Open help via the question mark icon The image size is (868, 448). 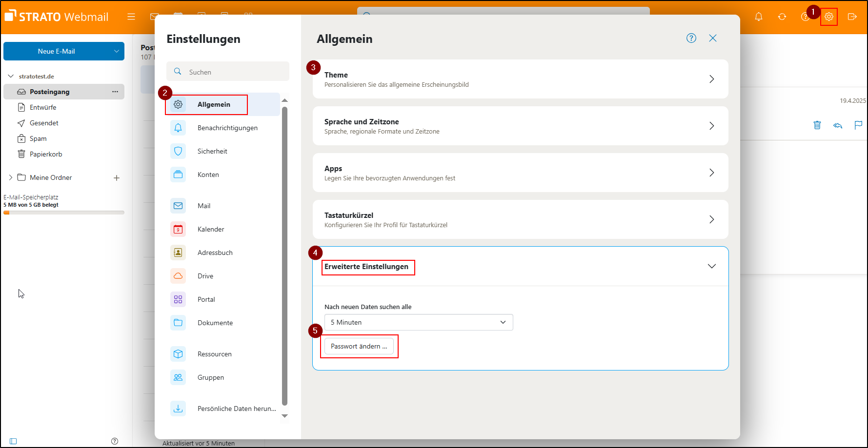(805, 16)
